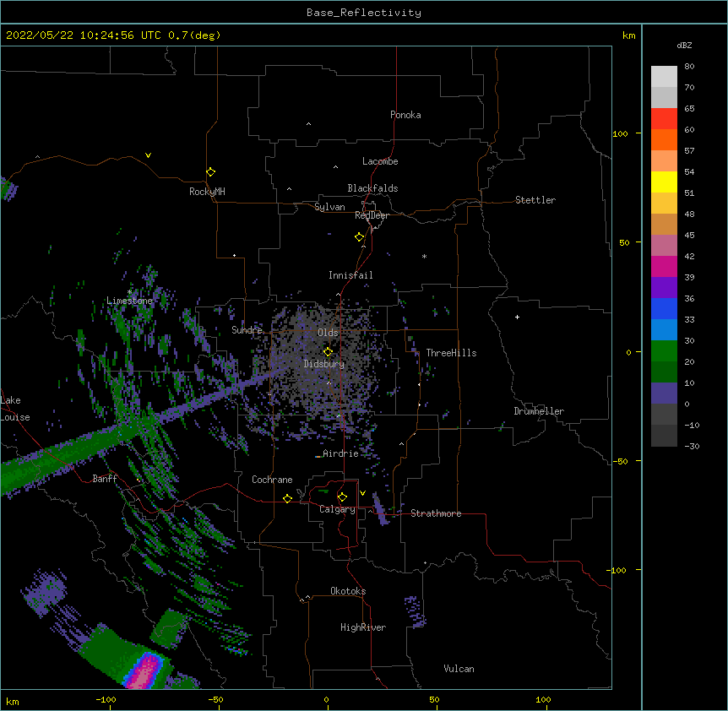Click the magenta 42 dBZ legend swatch
Screen dimensions: 728x711
(x=664, y=266)
